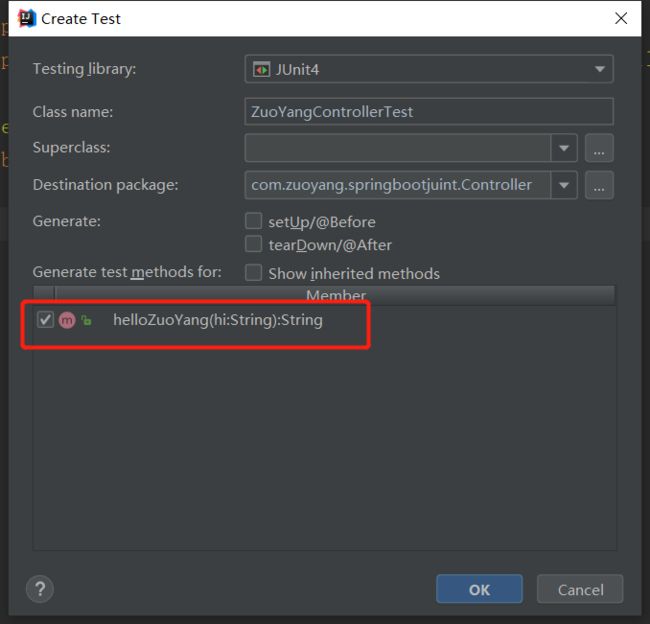This screenshot has width=650, height=624.
Task: Enable tearDown/@After generation checkbox
Action: tap(253, 244)
